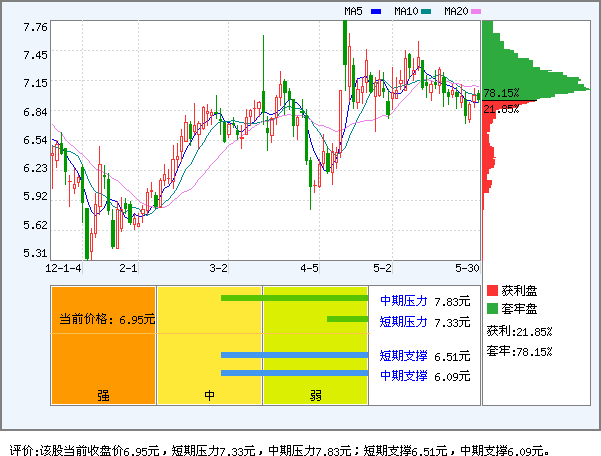Click the 中 label in yellow panel

coord(209,395)
